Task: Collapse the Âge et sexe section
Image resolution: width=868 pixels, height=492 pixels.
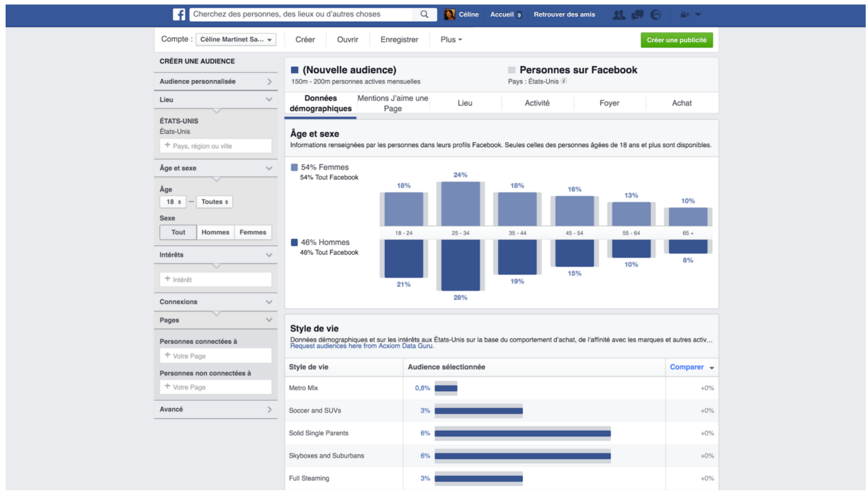Action: [216, 168]
